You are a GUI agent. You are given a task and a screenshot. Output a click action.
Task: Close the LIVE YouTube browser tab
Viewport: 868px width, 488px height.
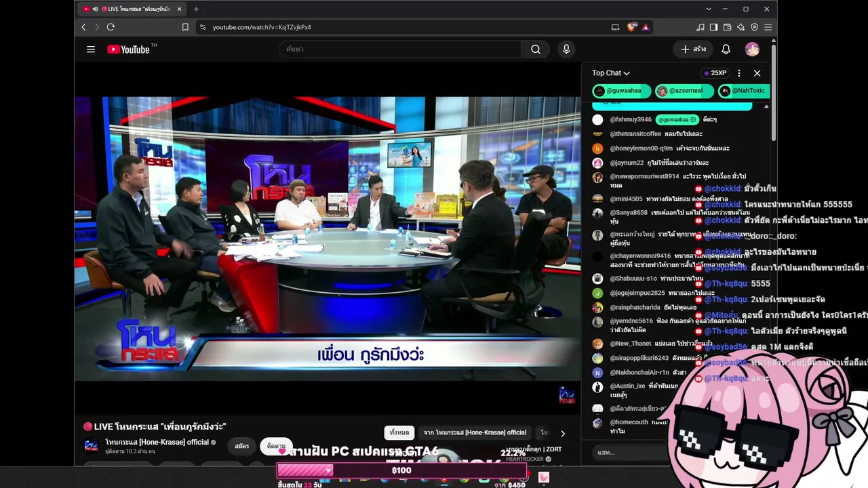[179, 9]
